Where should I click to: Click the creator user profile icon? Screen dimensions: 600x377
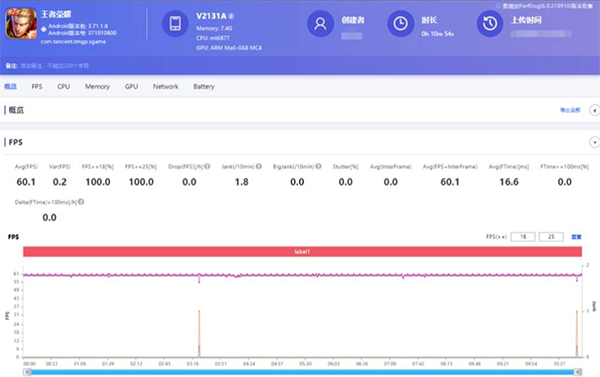pyautogui.click(x=320, y=23)
